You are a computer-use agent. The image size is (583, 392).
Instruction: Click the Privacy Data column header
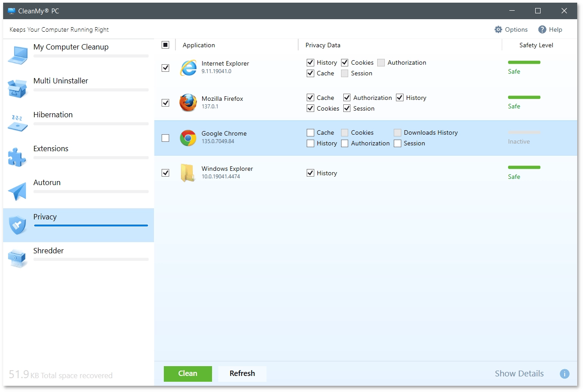coord(323,45)
